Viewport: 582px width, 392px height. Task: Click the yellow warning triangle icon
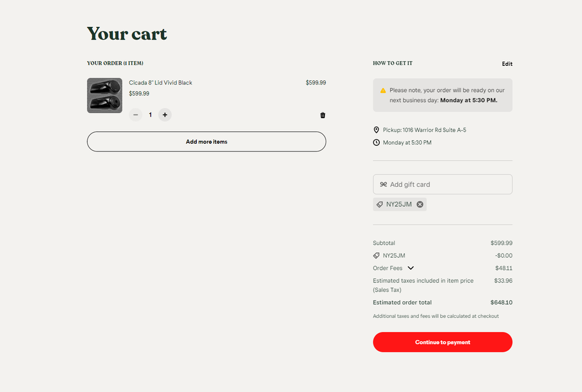click(x=383, y=91)
